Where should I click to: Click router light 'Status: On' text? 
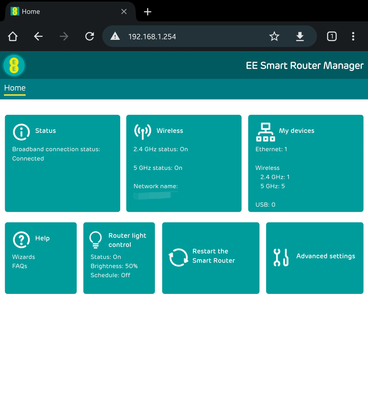coord(106,257)
